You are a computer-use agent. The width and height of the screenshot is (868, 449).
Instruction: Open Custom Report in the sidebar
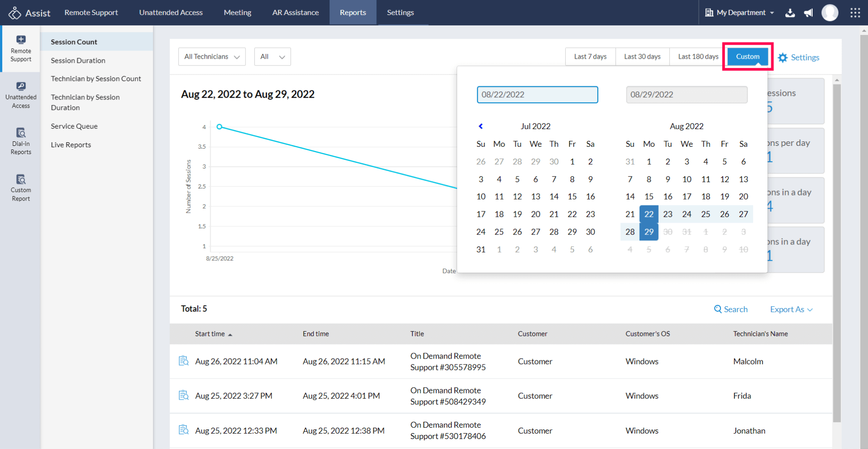[x=21, y=188]
